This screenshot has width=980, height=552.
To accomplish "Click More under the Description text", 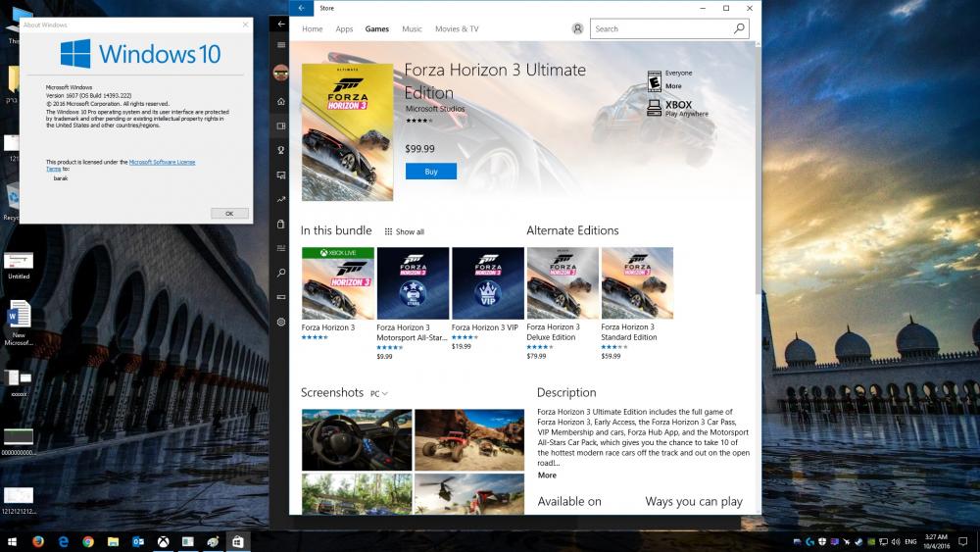I will point(547,476).
